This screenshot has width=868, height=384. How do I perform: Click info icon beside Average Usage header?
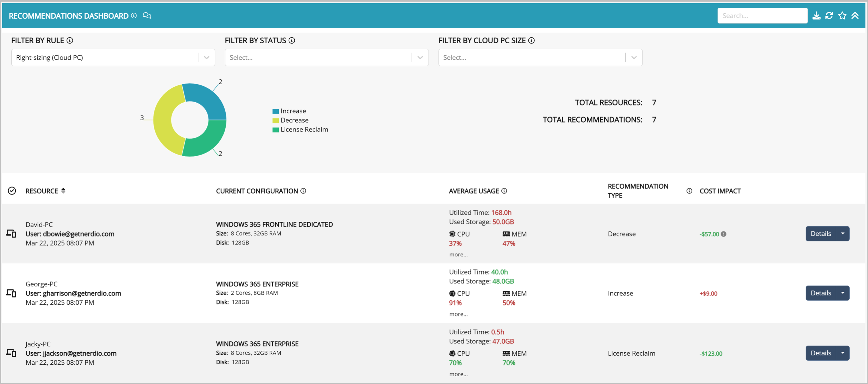(504, 191)
